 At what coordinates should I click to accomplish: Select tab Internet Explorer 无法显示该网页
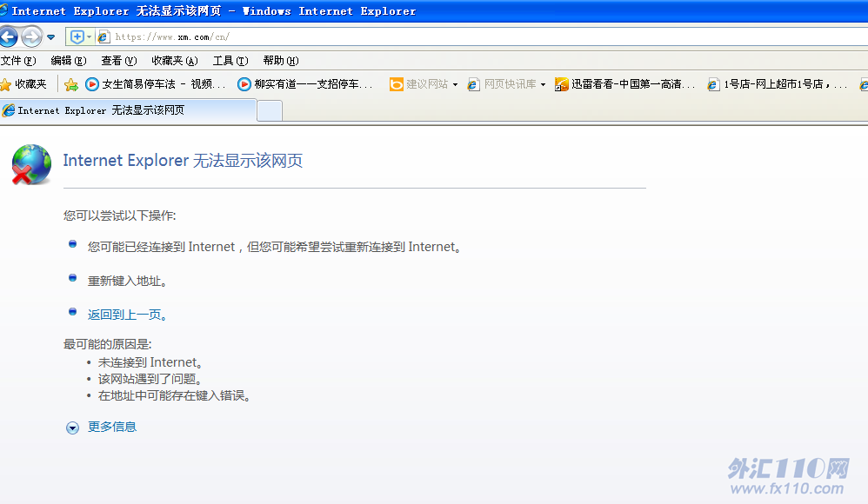click(128, 110)
